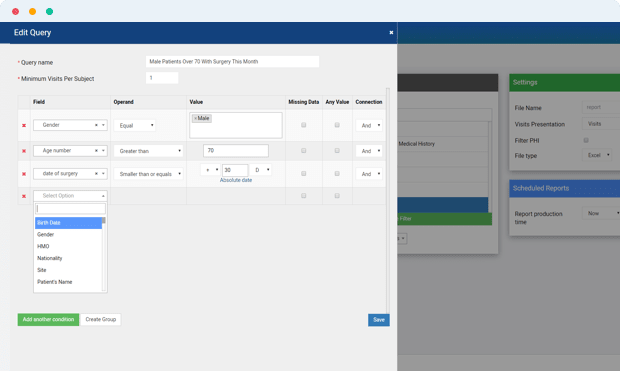Delete the empty Select Option row
This screenshot has width=620, height=371.
pyautogui.click(x=24, y=196)
